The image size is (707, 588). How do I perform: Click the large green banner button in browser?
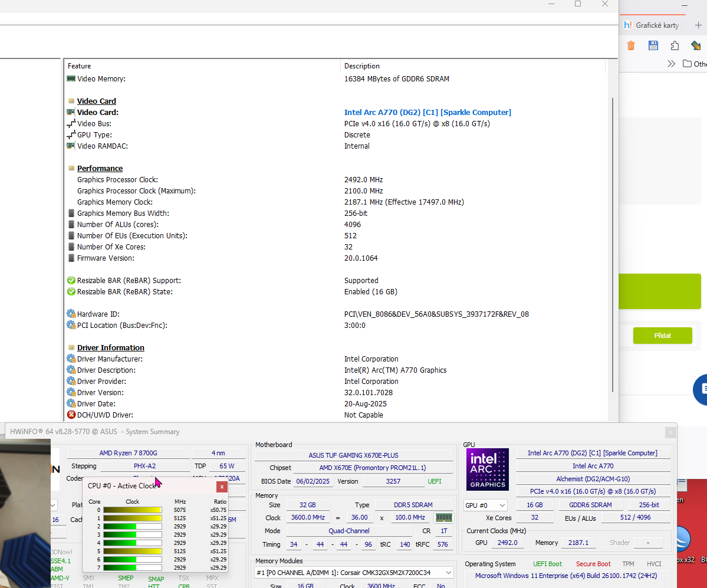coord(660,291)
